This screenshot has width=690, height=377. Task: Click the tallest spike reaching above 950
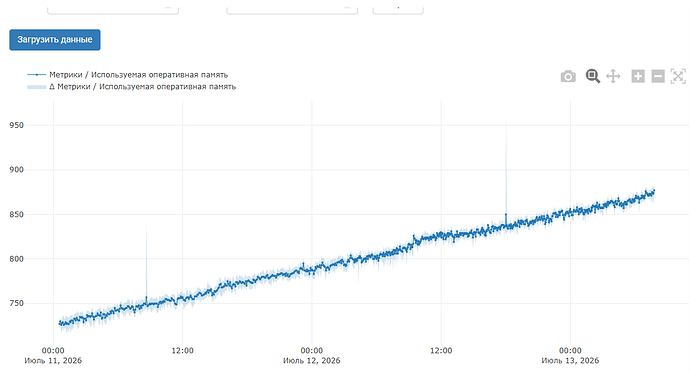[506, 167]
